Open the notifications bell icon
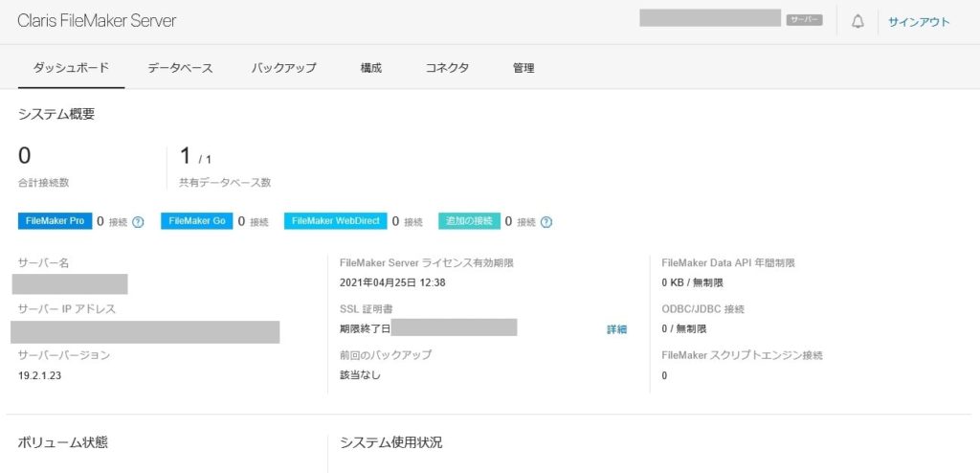 857,21
